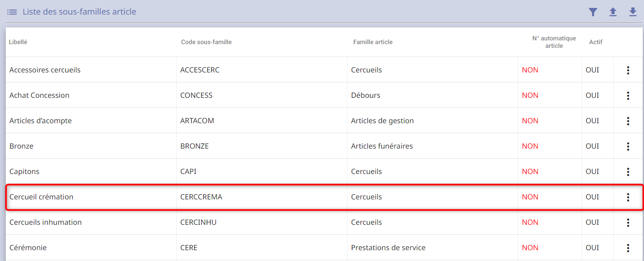Open three-dot menu for Articles d'acompte
This screenshot has height=261, width=644.
(x=628, y=121)
